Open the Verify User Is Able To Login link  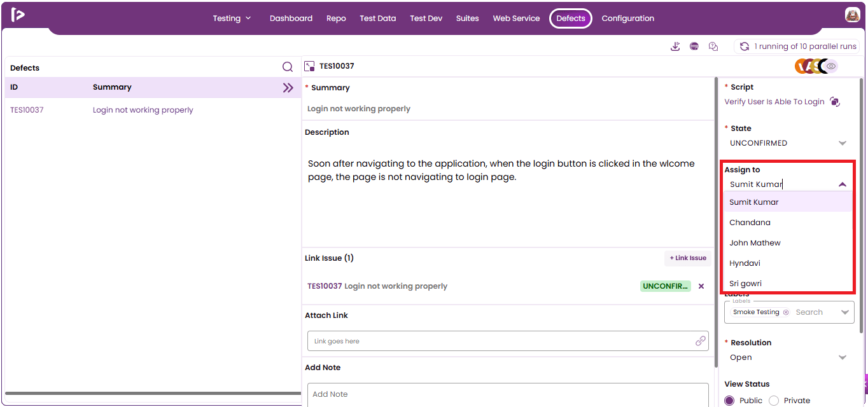pyautogui.click(x=774, y=102)
